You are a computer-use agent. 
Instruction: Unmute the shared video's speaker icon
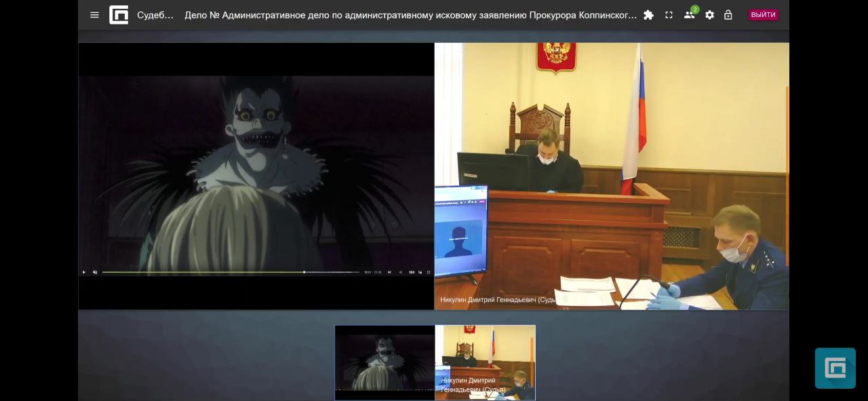pyautogui.click(x=95, y=272)
